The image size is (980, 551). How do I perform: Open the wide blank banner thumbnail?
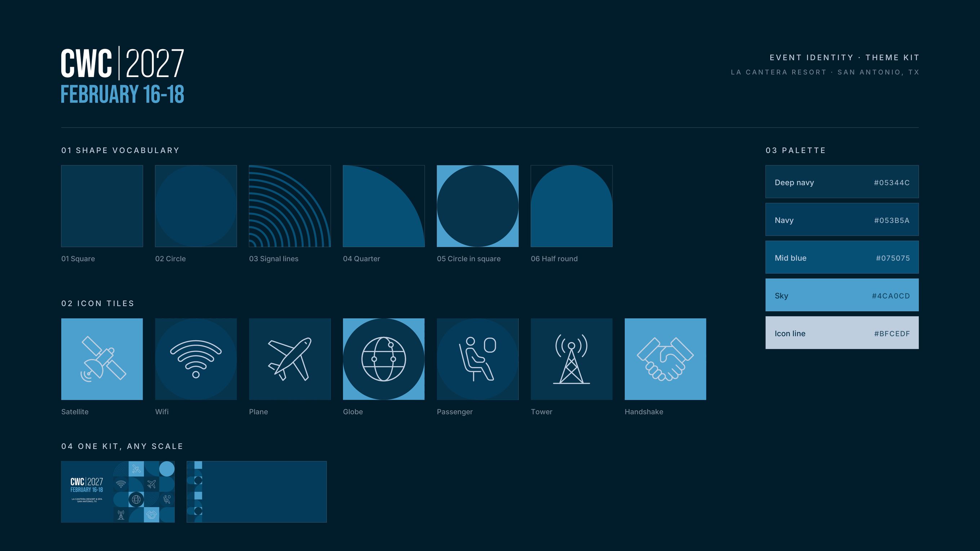pos(257,492)
